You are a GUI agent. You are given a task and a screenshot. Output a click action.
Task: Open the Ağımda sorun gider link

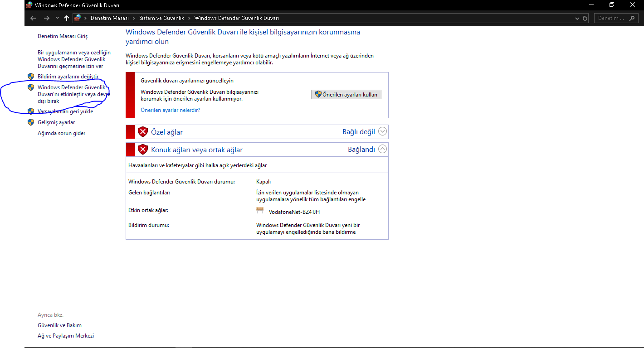pos(62,133)
